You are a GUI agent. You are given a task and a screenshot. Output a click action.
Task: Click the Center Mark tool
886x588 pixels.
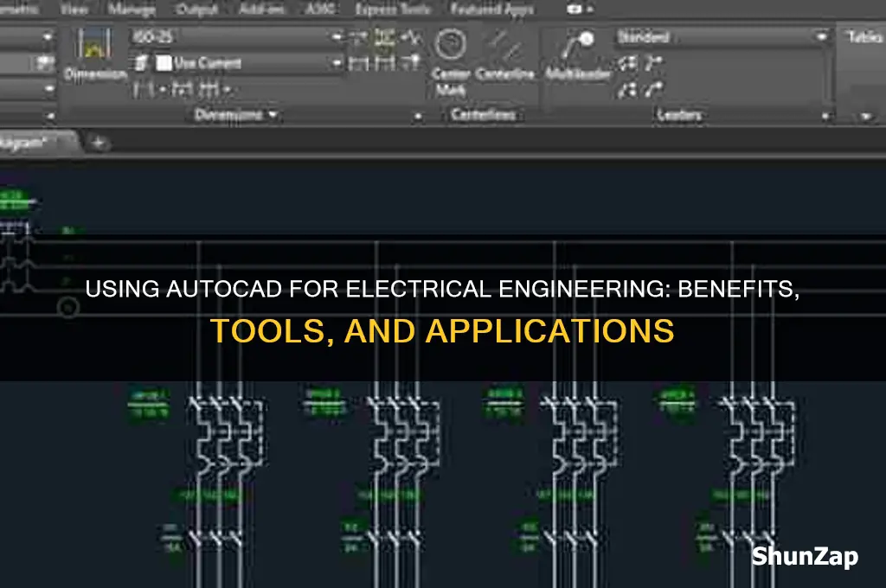click(x=450, y=61)
